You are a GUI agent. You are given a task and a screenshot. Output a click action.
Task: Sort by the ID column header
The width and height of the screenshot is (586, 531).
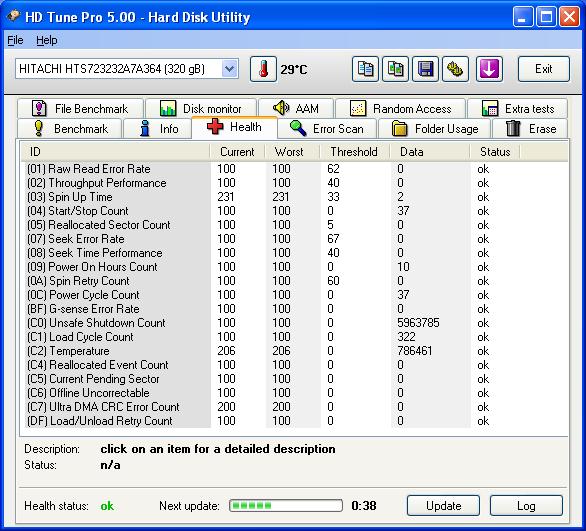(115, 152)
